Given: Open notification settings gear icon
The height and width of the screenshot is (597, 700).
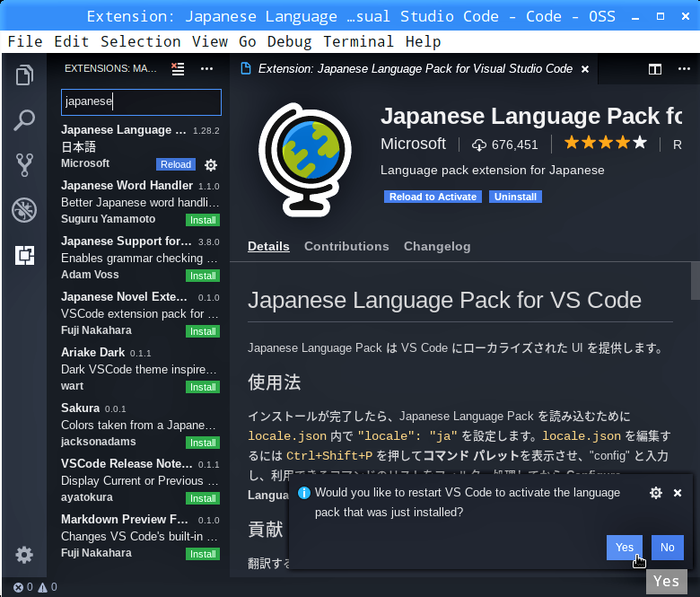Looking at the screenshot, I should click(656, 493).
